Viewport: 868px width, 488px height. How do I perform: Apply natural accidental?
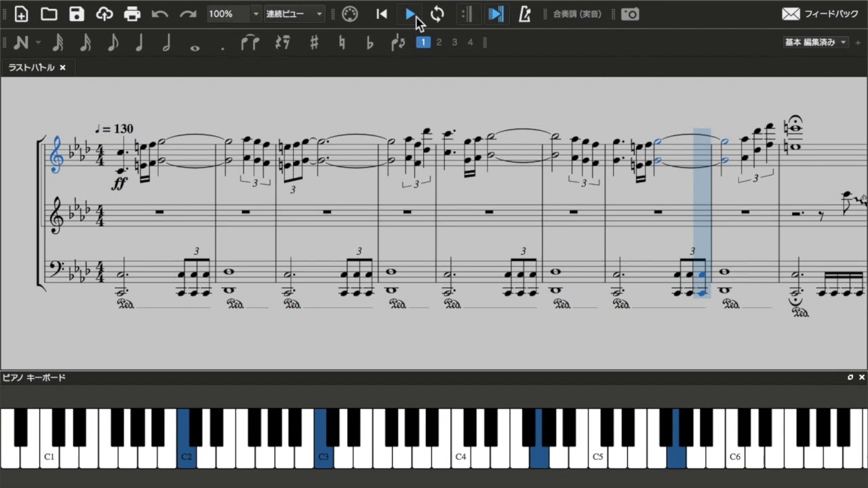coord(342,43)
